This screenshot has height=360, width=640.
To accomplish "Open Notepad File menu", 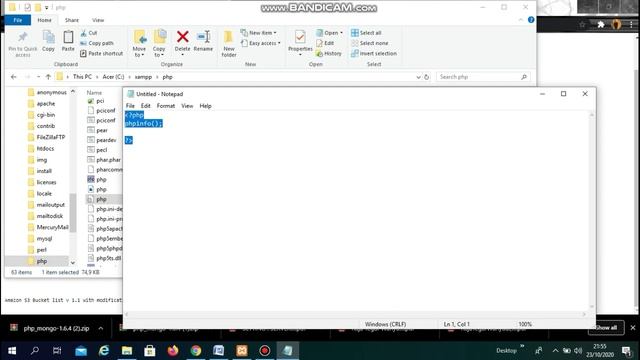I will click(x=130, y=106).
